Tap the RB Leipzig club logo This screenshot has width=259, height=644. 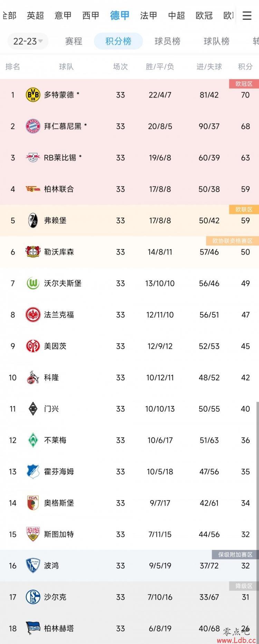click(33, 158)
